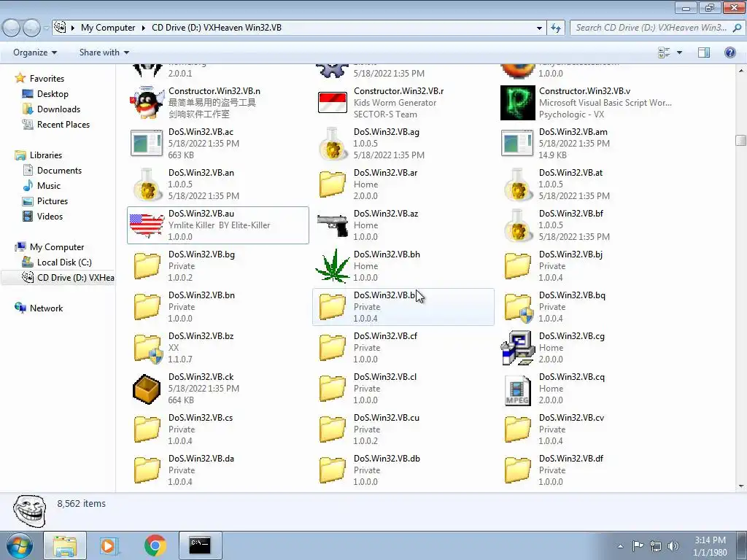Open the address bar history dropdown

click(x=539, y=28)
